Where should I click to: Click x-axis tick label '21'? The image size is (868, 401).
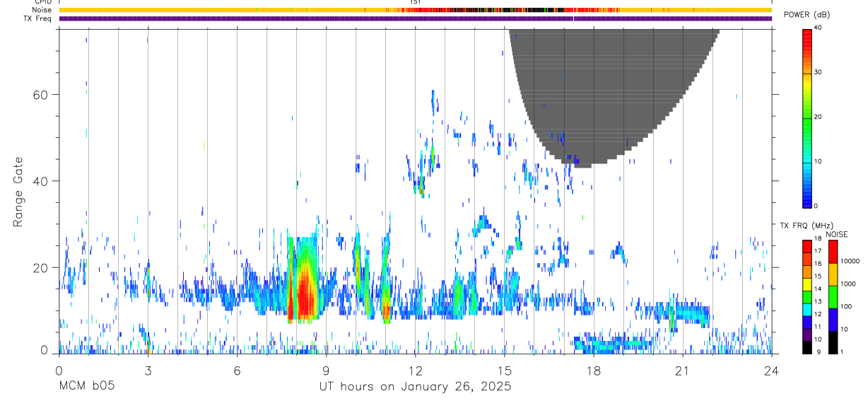tap(682, 370)
